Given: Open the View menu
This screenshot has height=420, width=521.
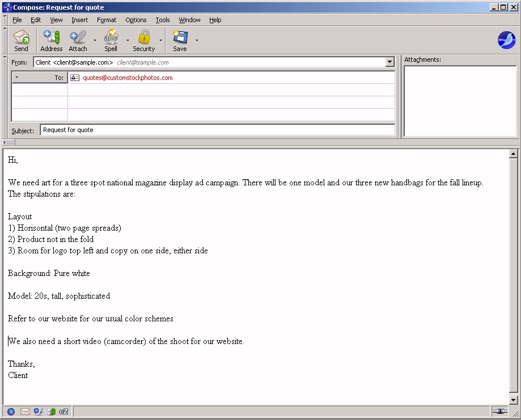Looking at the screenshot, I should point(56,20).
